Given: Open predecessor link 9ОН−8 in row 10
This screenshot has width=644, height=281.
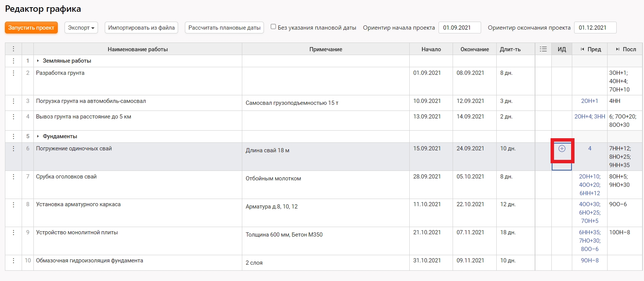Looking at the screenshot, I should click(590, 260).
